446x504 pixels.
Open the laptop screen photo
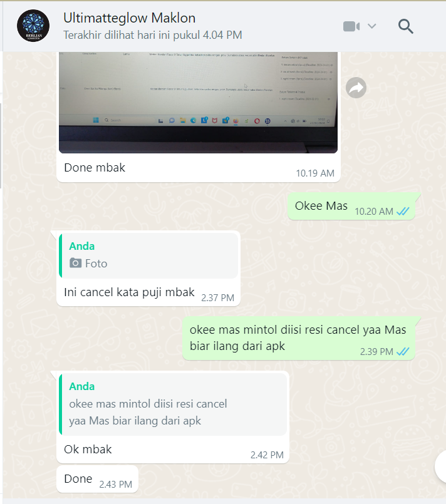click(198, 103)
